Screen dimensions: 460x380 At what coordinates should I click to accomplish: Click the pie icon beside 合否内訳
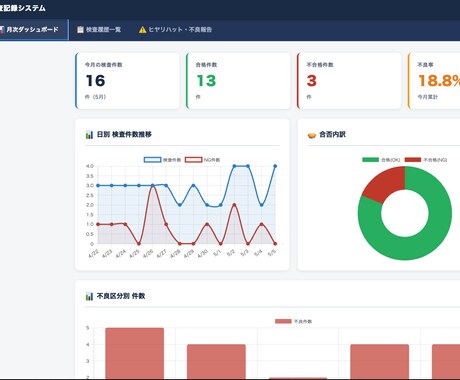pos(312,135)
